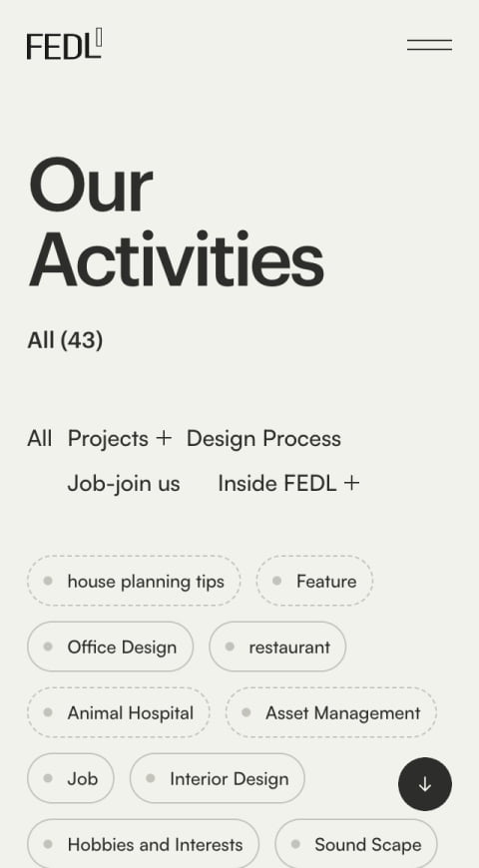Toggle the house planning tips tag
Screen dimensions: 479x868
(x=134, y=581)
